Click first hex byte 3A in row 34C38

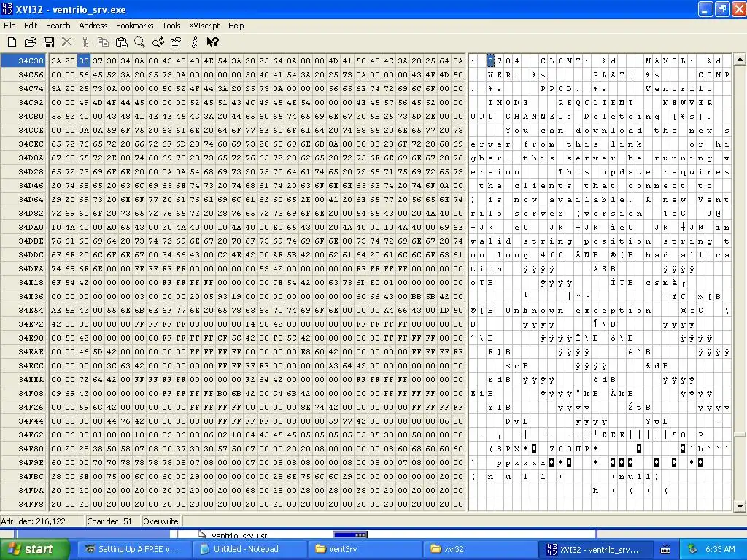click(56, 61)
